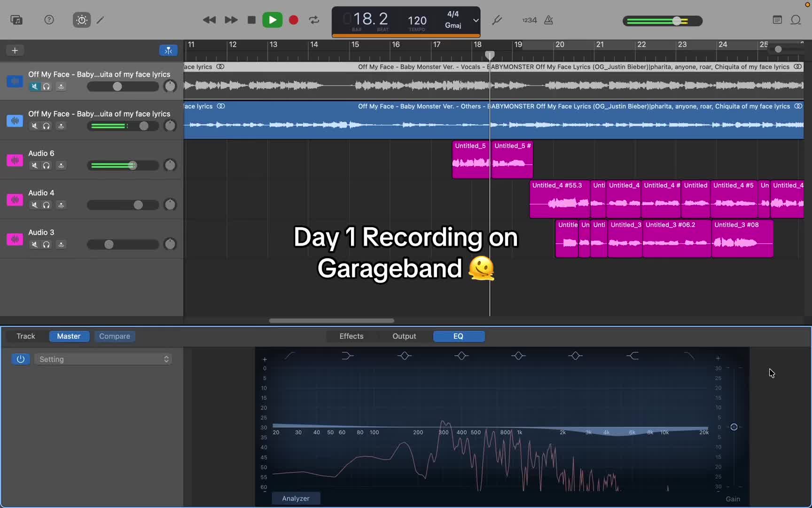Click the green Play button
The width and height of the screenshot is (812, 508).
click(272, 20)
